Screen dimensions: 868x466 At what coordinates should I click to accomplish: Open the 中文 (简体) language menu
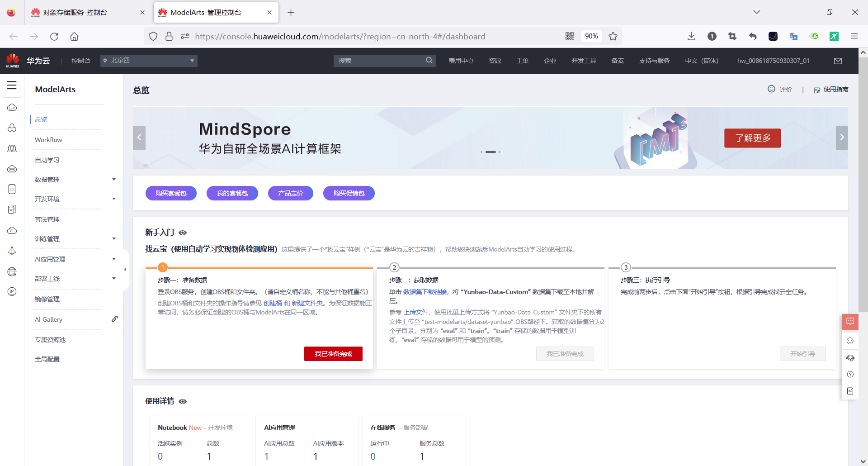point(702,61)
